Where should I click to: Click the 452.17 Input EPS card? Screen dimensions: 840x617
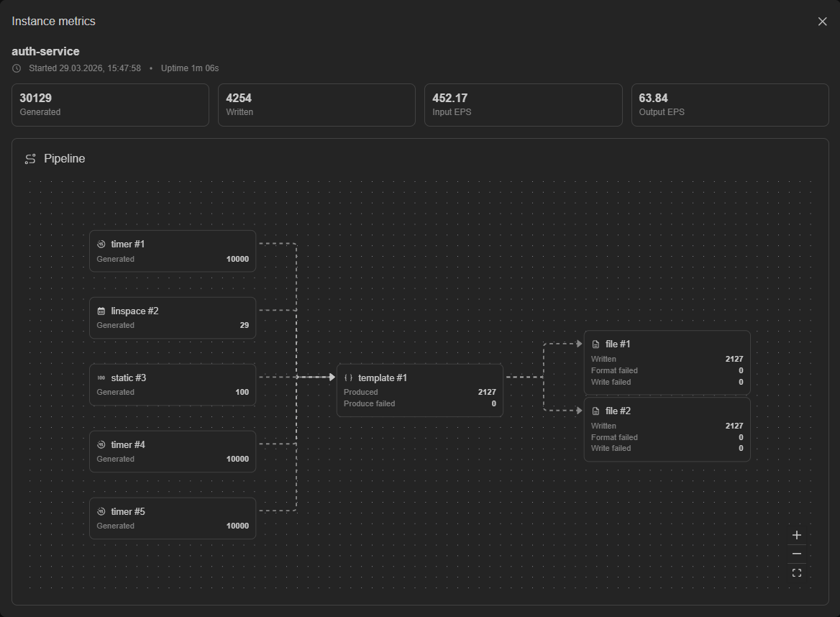pos(524,105)
